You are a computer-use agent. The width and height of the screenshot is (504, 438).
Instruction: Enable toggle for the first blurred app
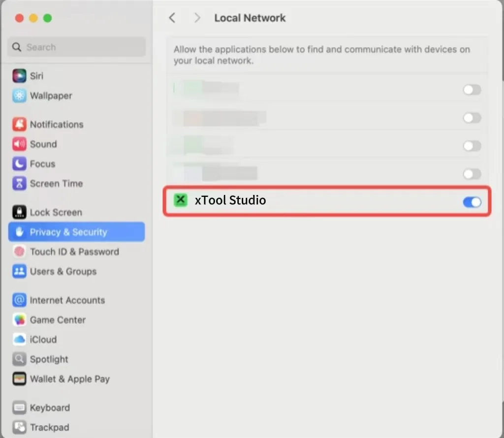[472, 90]
